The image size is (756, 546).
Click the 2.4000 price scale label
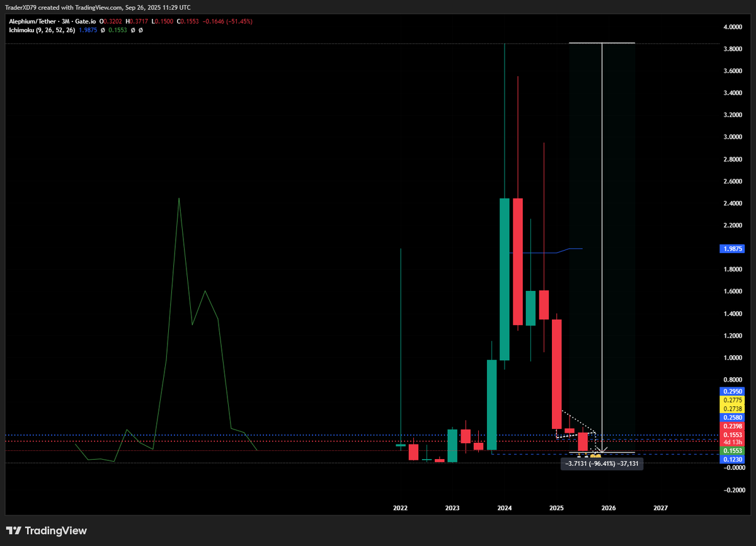click(x=733, y=203)
